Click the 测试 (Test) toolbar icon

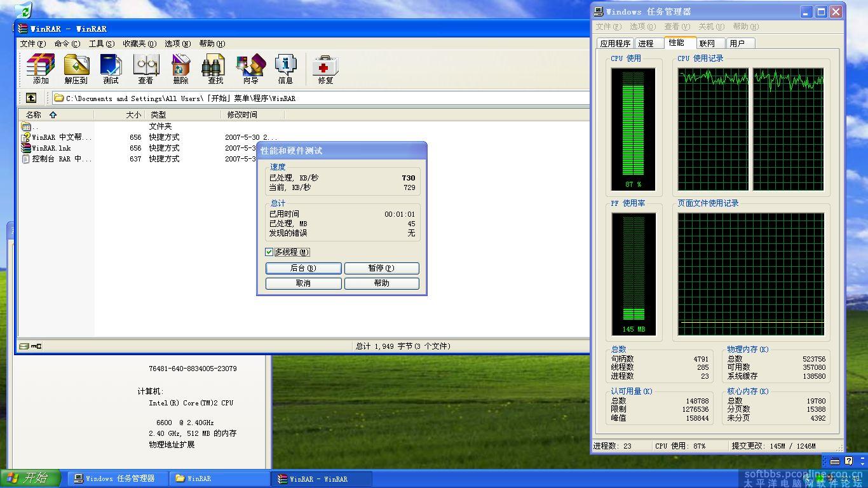coord(111,69)
